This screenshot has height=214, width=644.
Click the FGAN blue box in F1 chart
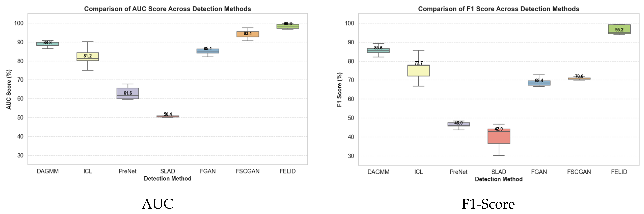[539, 83]
